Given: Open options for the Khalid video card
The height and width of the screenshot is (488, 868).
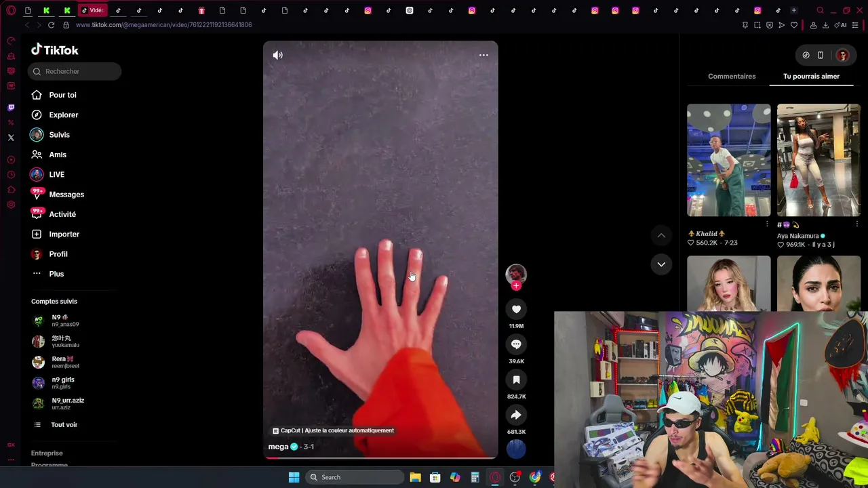Looking at the screenshot, I should point(767,224).
